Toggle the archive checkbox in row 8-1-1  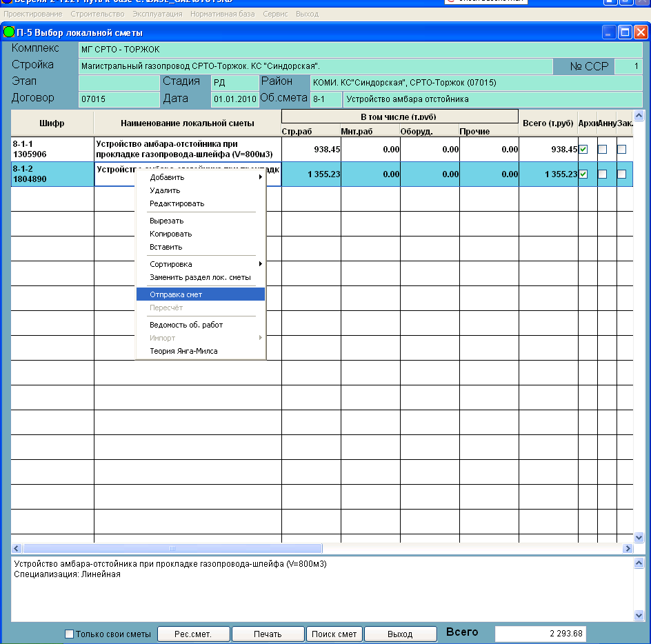[583, 150]
